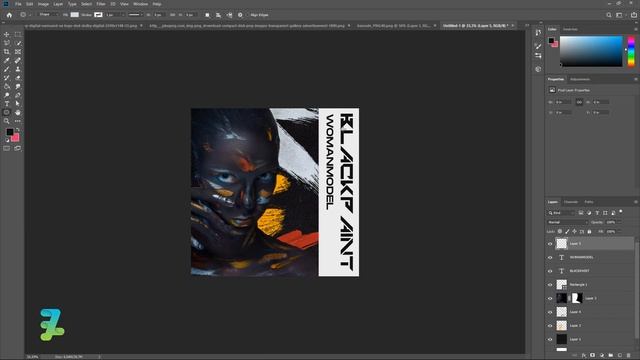Select the Eraser tool
This screenshot has width=640, height=360.
[x=18, y=78]
